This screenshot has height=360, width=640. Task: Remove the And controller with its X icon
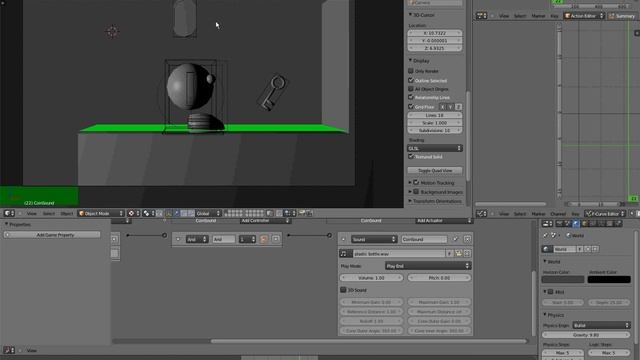click(276, 239)
